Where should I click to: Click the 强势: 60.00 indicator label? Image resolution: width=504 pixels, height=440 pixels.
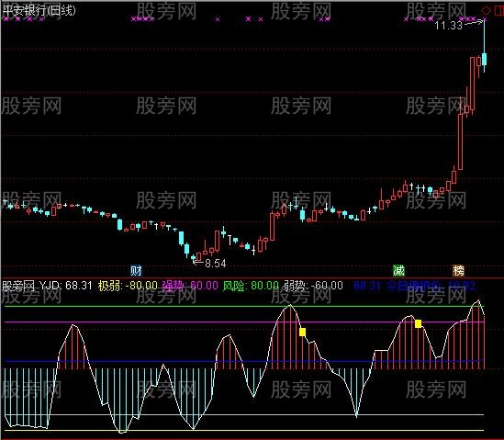(x=190, y=286)
